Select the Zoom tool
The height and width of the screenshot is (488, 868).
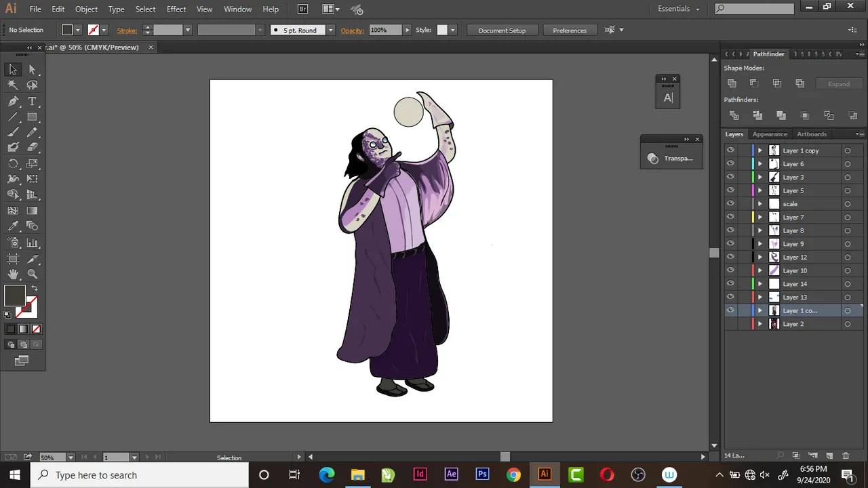click(x=32, y=274)
